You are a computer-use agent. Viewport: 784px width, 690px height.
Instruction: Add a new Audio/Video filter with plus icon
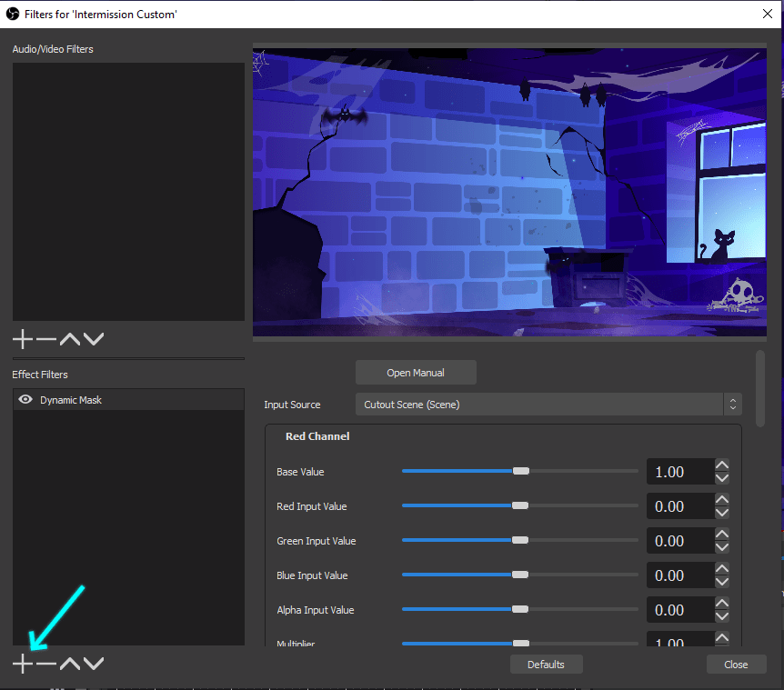(23, 339)
